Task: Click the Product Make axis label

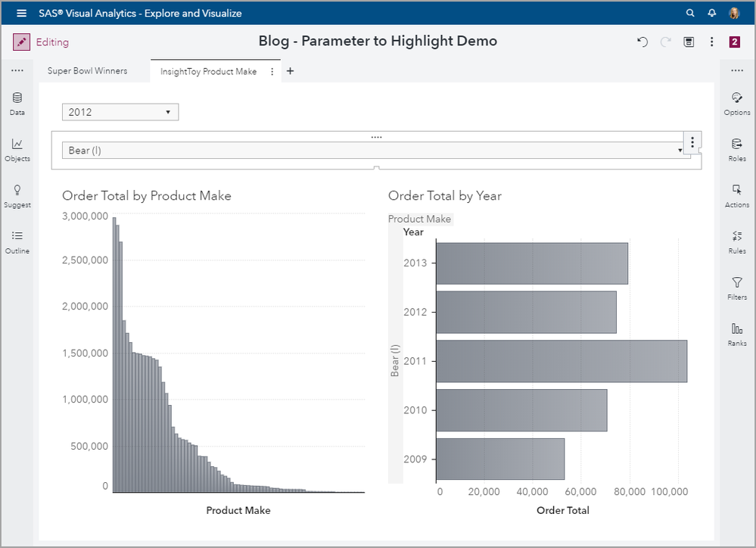Action: tap(238, 510)
